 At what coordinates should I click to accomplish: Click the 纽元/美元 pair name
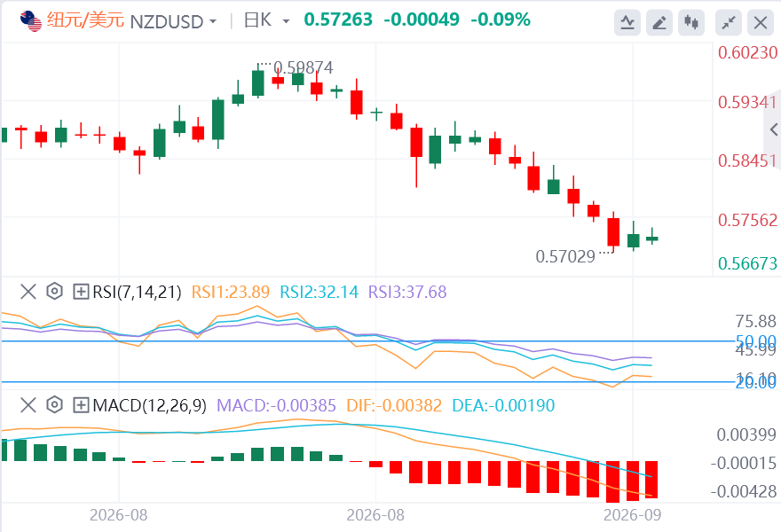(x=85, y=20)
